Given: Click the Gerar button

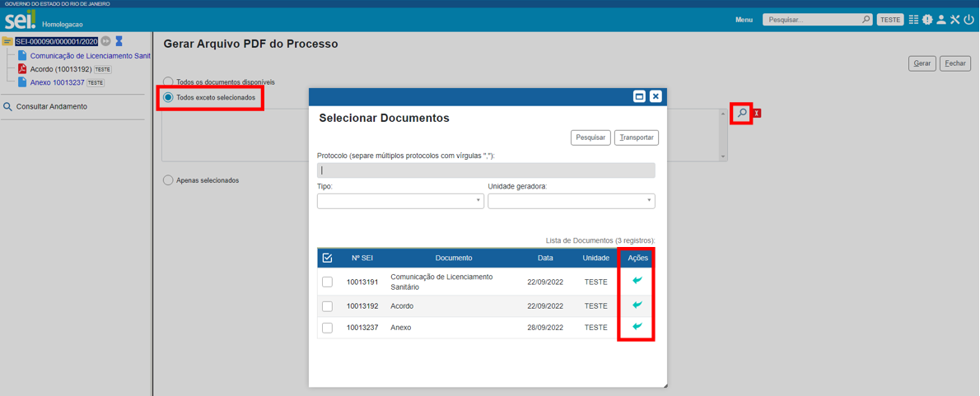Looking at the screenshot, I should [922, 63].
